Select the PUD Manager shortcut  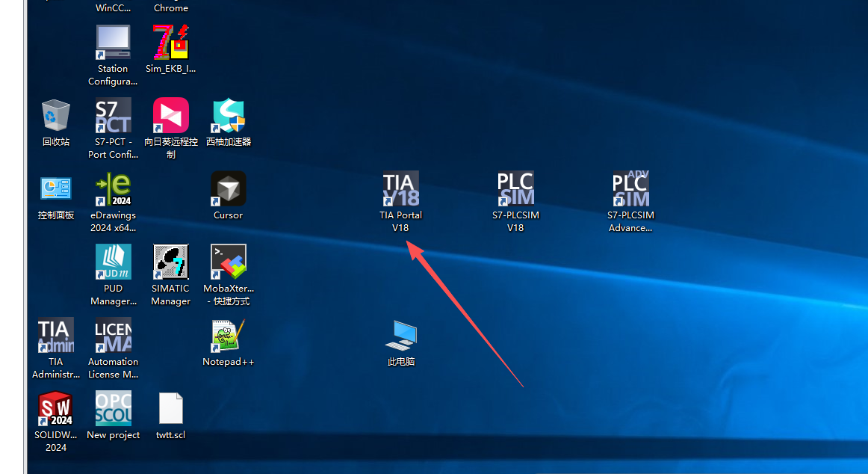(x=113, y=262)
